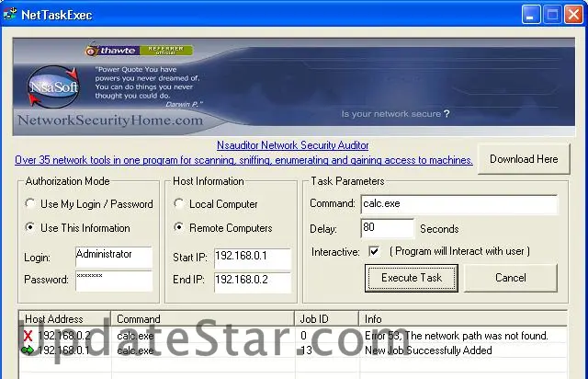Close the NetTaskExec window
This screenshot has width=588, height=379.
click(573, 15)
